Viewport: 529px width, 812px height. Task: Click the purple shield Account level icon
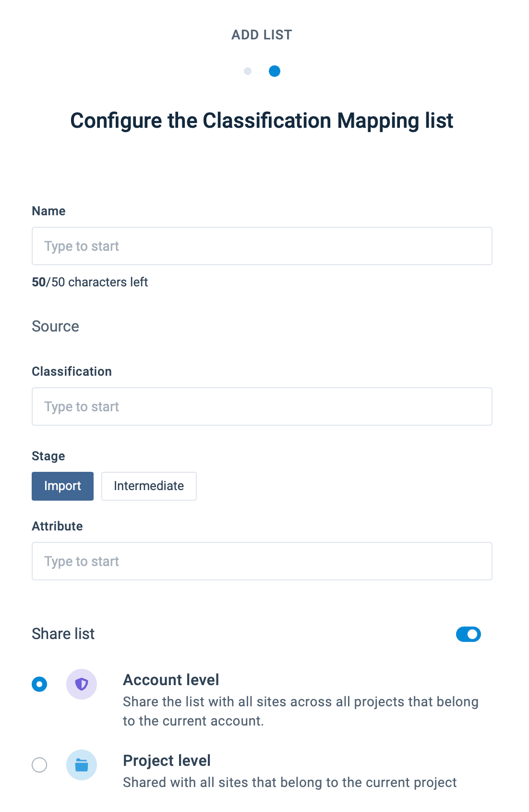82,684
